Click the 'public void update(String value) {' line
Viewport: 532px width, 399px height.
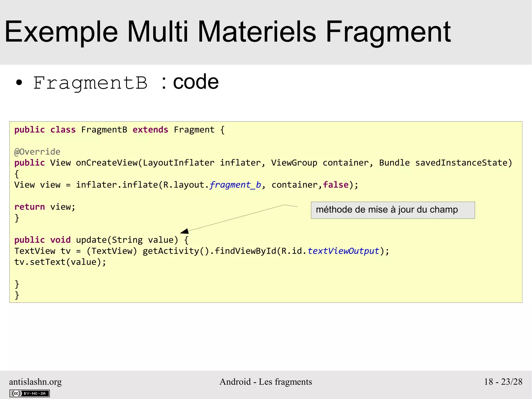[x=101, y=240]
